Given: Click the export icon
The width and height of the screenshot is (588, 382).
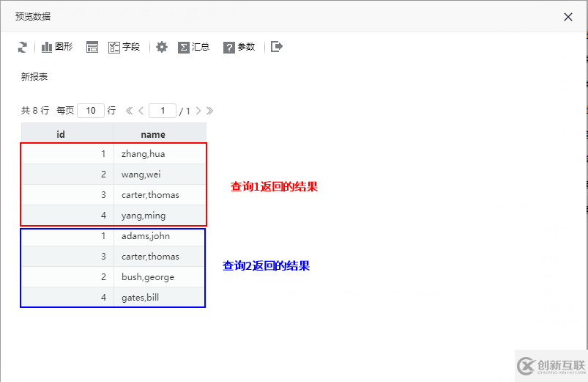Looking at the screenshot, I should (x=277, y=47).
